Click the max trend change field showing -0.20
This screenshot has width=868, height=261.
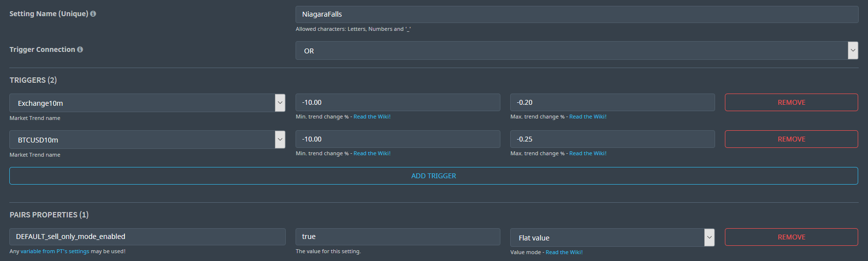pos(612,102)
